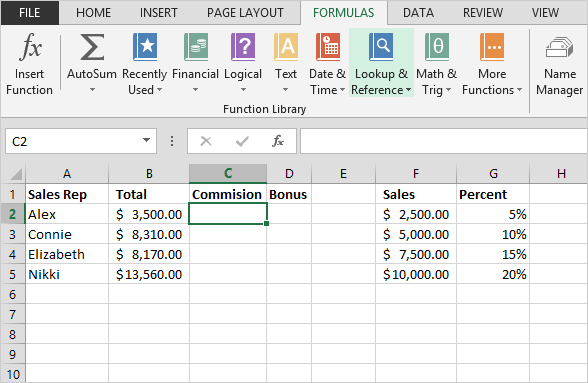Image resolution: width=588 pixels, height=383 pixels.
Task: Select the $13,560.00 total cell
Action: 149,274
